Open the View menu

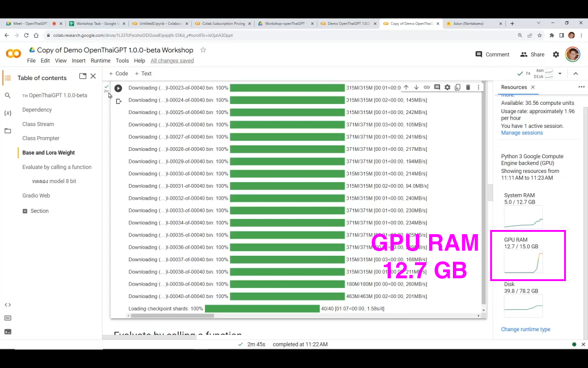[x=61, y=61]
